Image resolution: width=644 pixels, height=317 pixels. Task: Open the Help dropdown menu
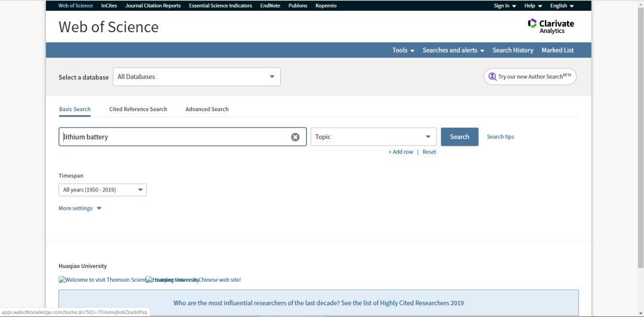533,6
